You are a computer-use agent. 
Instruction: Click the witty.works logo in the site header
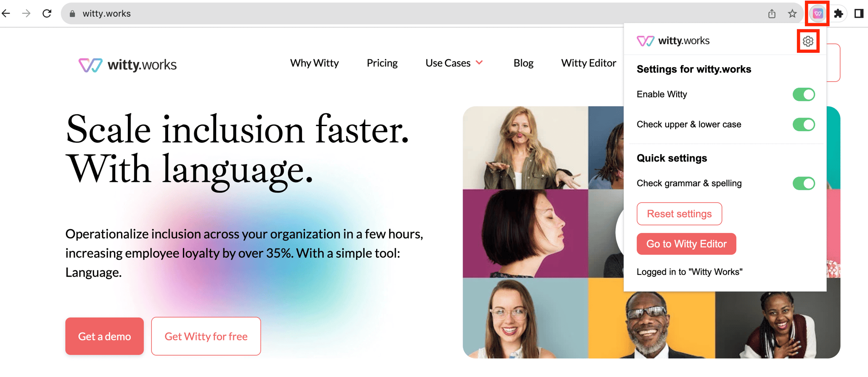pos(127,64)
